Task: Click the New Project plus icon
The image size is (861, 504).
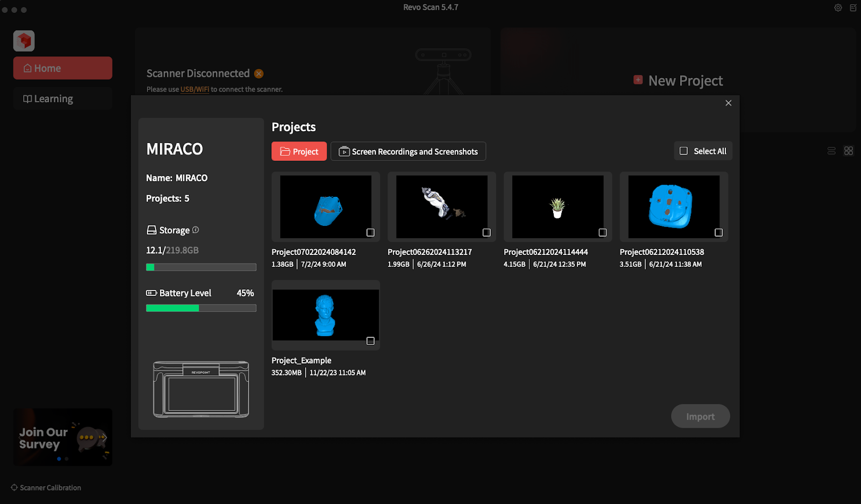Action: [638, 80]
